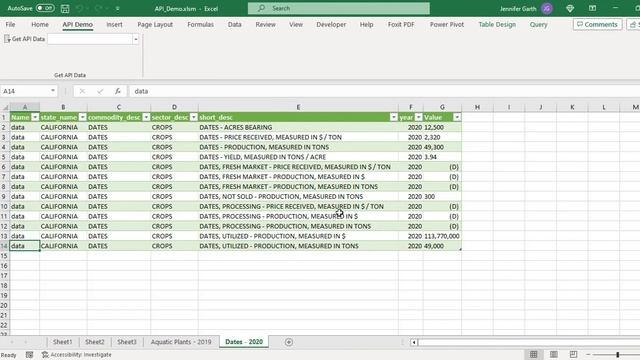Open the File menu
This screenshot has width=640, height=360.
tap(10, 24)
